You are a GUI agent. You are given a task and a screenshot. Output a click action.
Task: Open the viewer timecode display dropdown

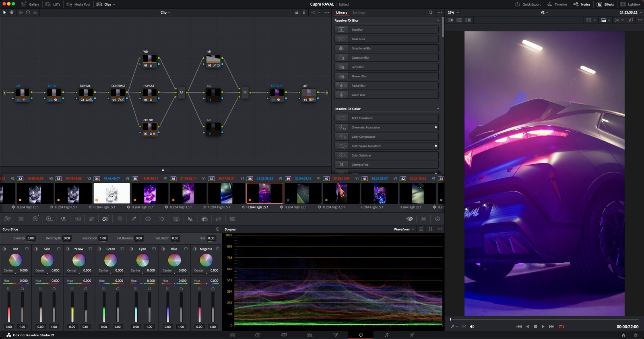(631, 12)
